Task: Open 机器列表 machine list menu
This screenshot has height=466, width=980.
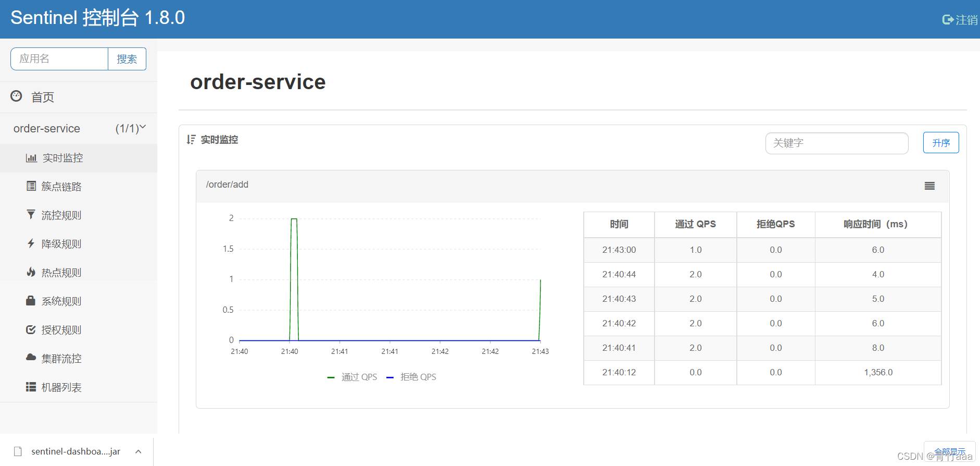Action: click(x=61, y=387)
